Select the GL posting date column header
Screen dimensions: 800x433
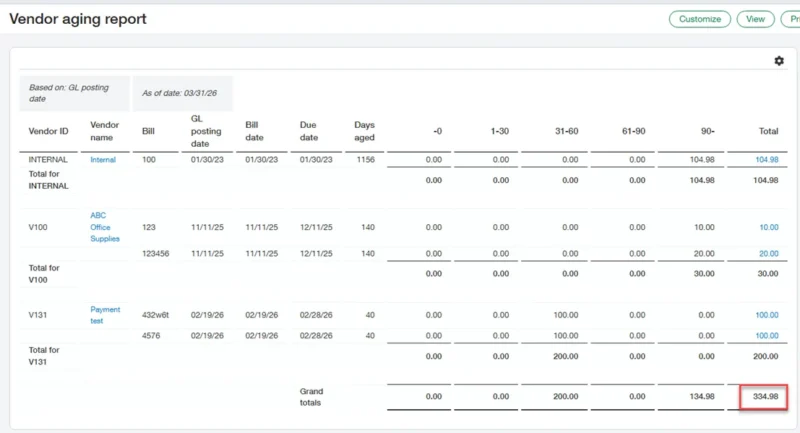click(x=206, y=131)
